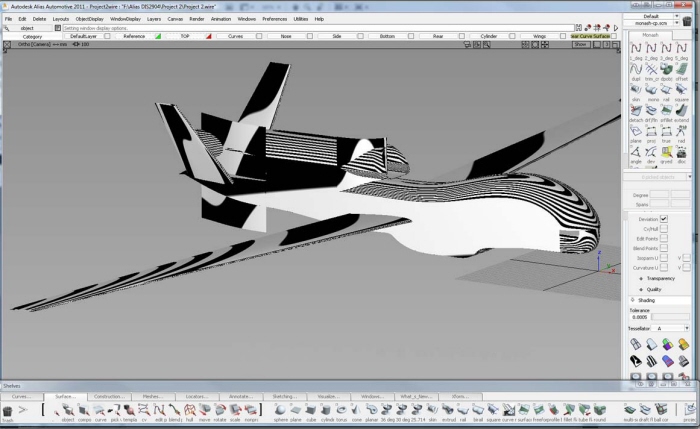
Task: Toggle the Edit Points checkbox
Action: [663, 238]
